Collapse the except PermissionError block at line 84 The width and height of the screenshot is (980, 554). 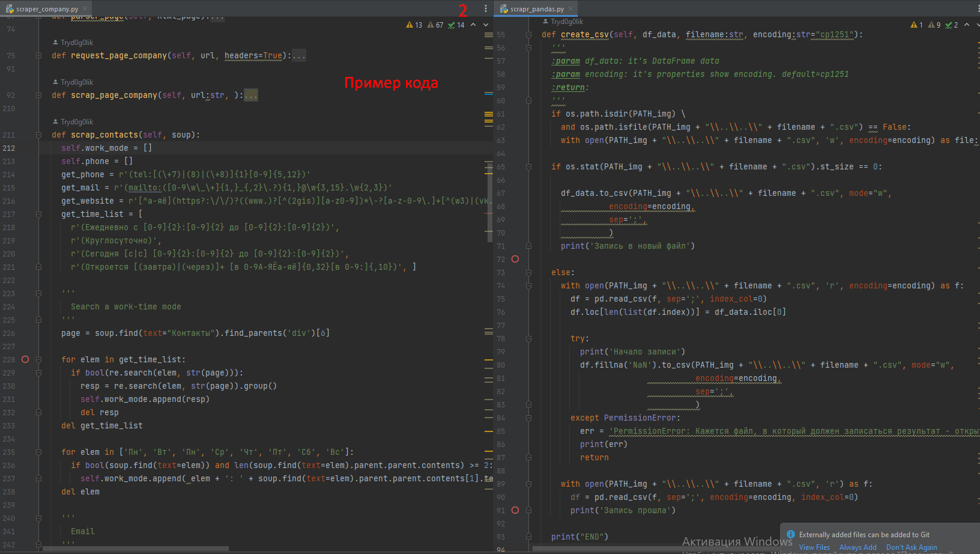[528, 418]
